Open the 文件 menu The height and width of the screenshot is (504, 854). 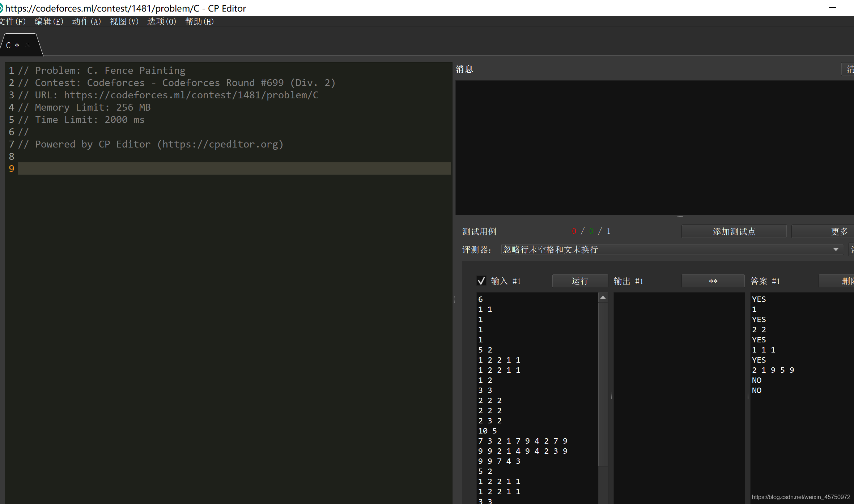click(x=13, y=22)
